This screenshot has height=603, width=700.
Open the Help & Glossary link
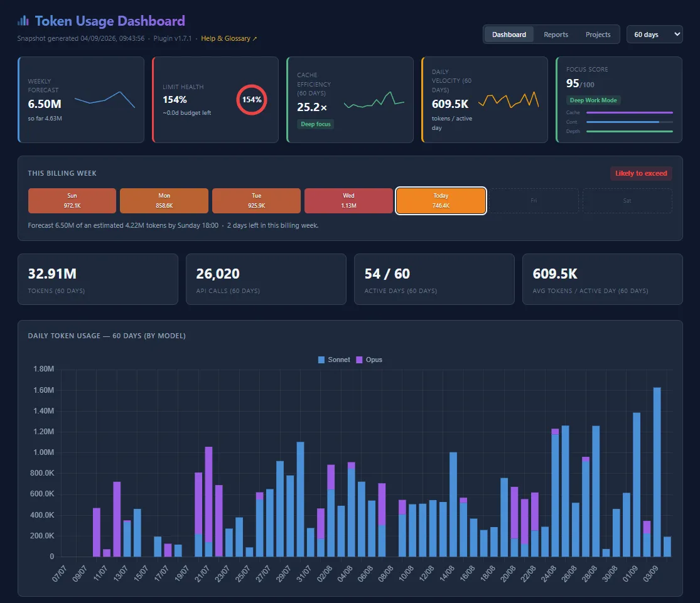(229, 38)
